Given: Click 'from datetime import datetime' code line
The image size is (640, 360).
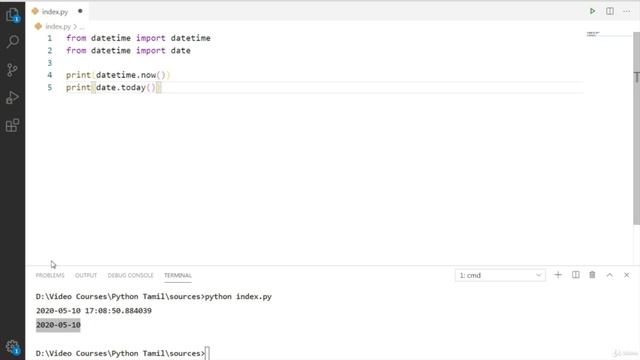Looking at the screenshot, I should [138, 38].
